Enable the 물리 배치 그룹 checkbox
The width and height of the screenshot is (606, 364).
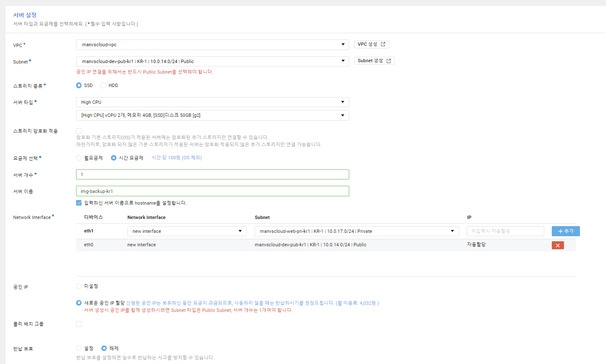coord(79,323)
